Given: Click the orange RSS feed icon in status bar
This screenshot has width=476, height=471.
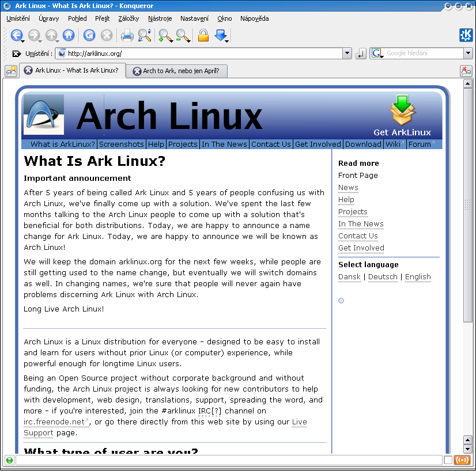Looking at the screenshot, I should [x=462, y=460].
